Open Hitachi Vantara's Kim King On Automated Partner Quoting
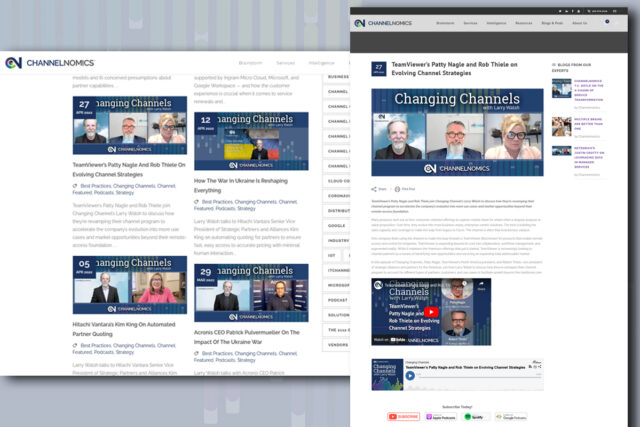 tap(124, 329)
